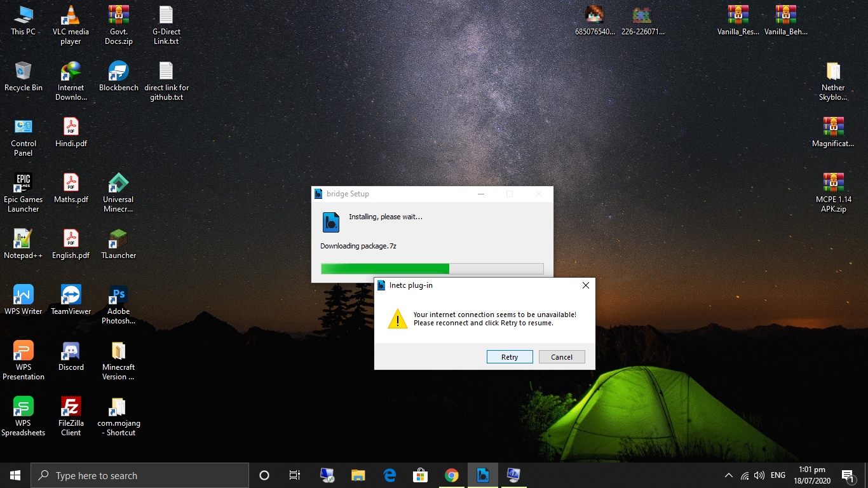
Task: Open TeamViewer
Action: [x=71, y=295]
